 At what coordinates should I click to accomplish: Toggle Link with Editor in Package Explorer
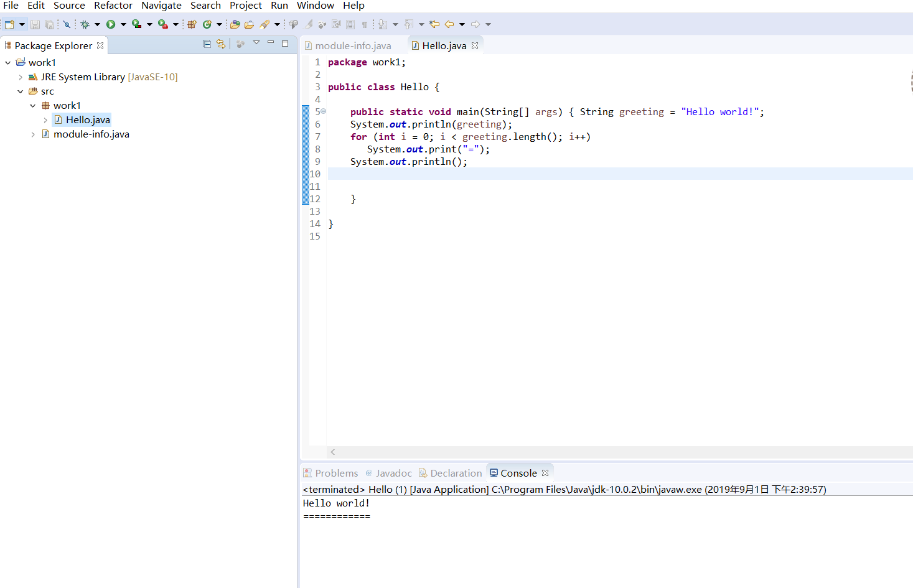click(x=220, y=44)
